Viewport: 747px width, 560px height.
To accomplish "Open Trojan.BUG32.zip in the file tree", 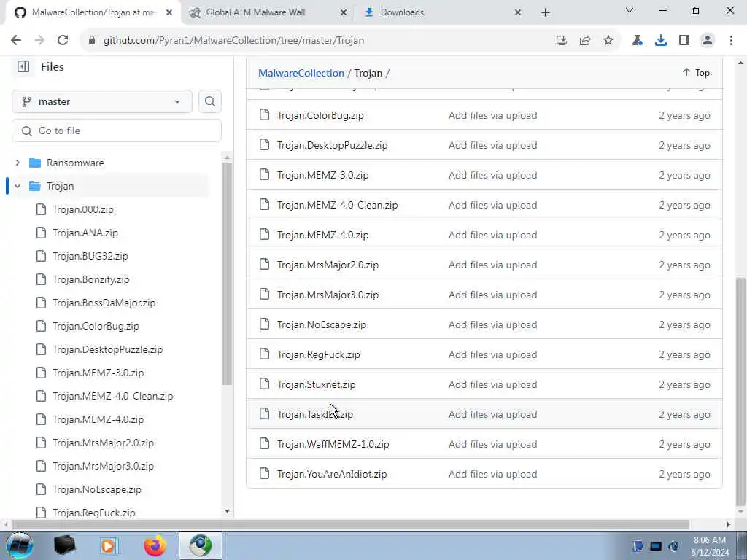I will pos(90,256).
